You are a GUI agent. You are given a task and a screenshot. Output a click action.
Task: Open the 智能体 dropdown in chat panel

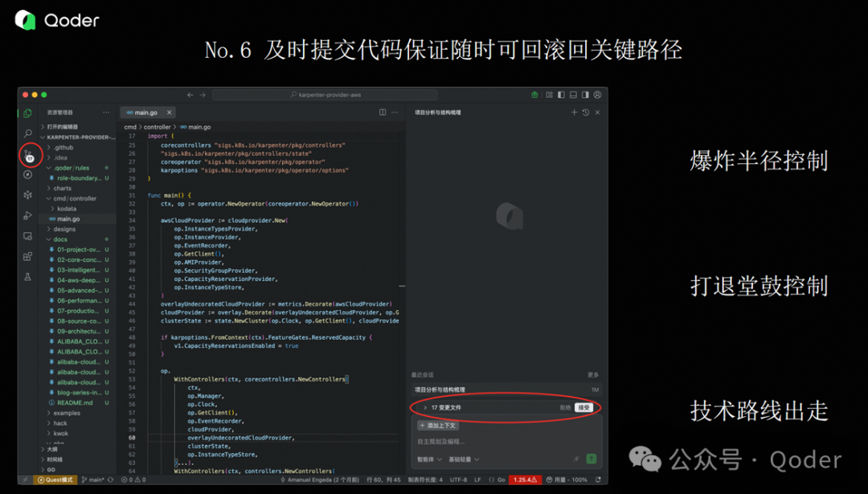428,459
